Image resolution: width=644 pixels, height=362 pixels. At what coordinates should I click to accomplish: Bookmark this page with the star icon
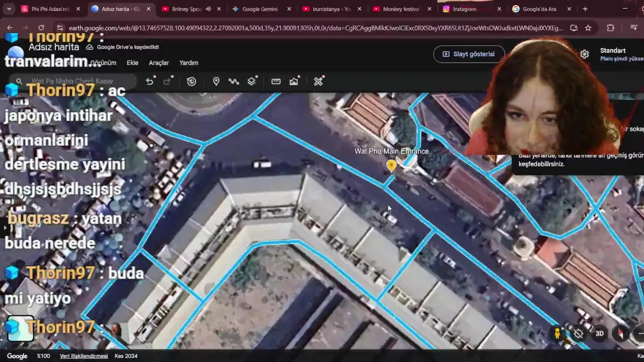(588, 28)
